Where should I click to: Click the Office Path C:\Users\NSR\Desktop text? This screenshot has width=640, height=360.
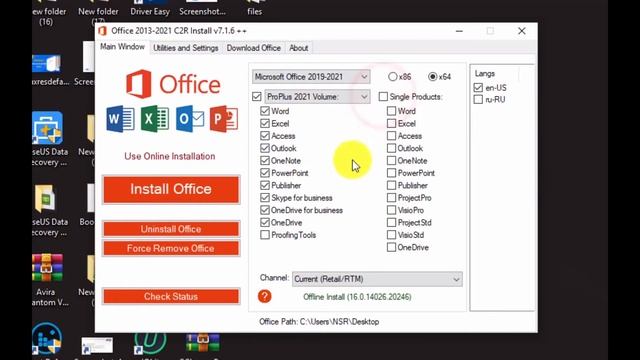(319, 322)
